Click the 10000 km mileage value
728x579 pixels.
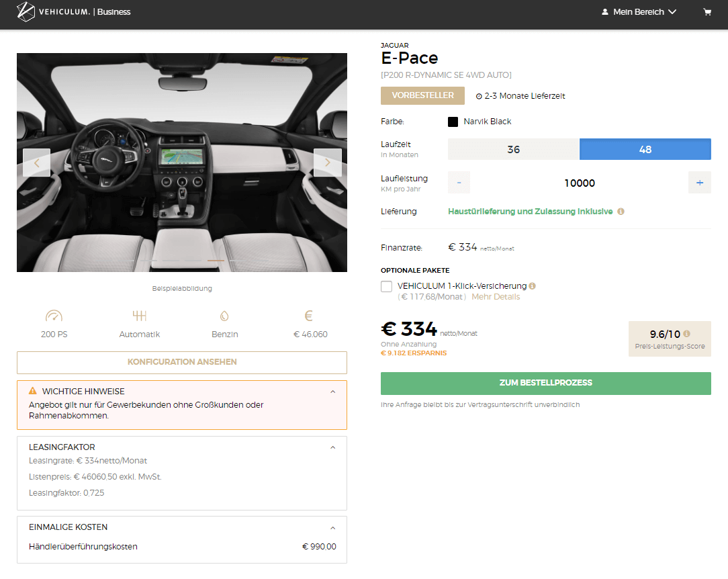(x=580, y=183)
